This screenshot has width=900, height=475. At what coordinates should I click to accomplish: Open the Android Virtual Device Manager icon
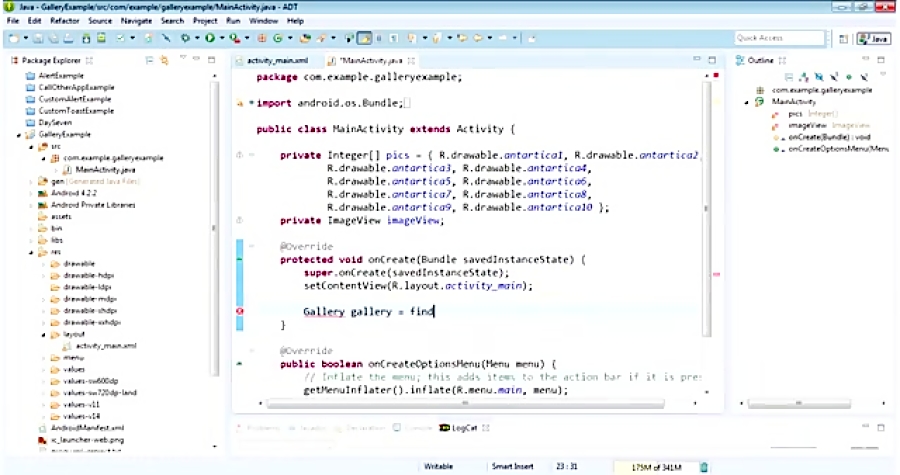tap(101, 38)
